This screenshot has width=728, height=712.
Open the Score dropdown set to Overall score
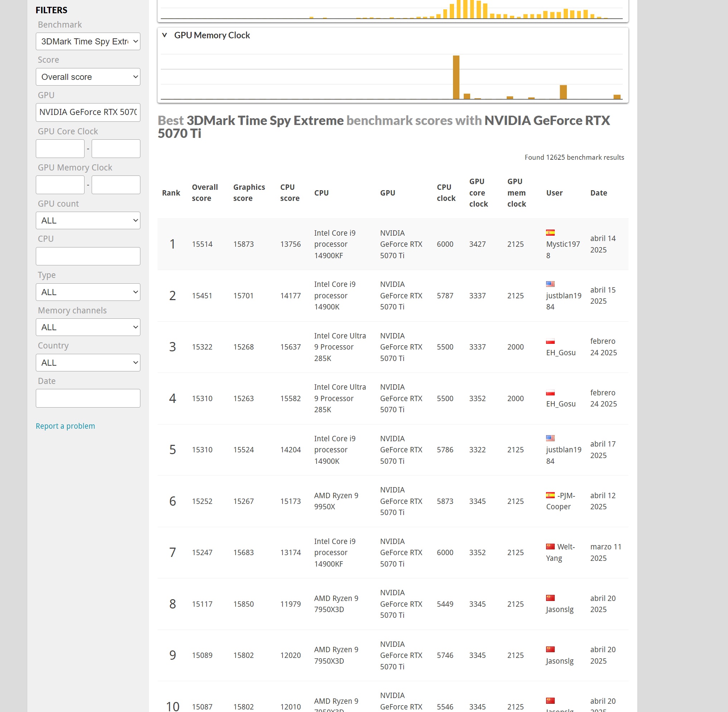point(88,77)
